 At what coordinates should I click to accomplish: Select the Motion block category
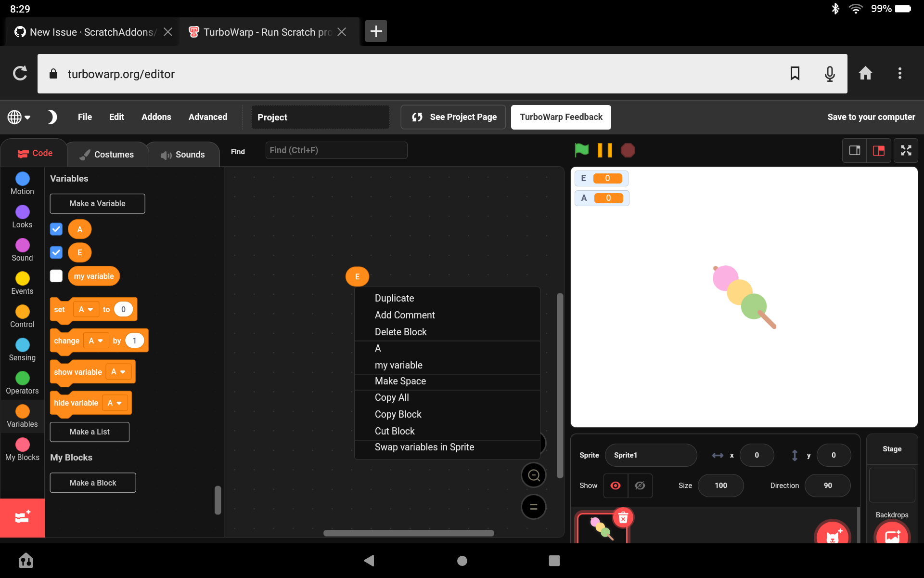tap(22, 183)
